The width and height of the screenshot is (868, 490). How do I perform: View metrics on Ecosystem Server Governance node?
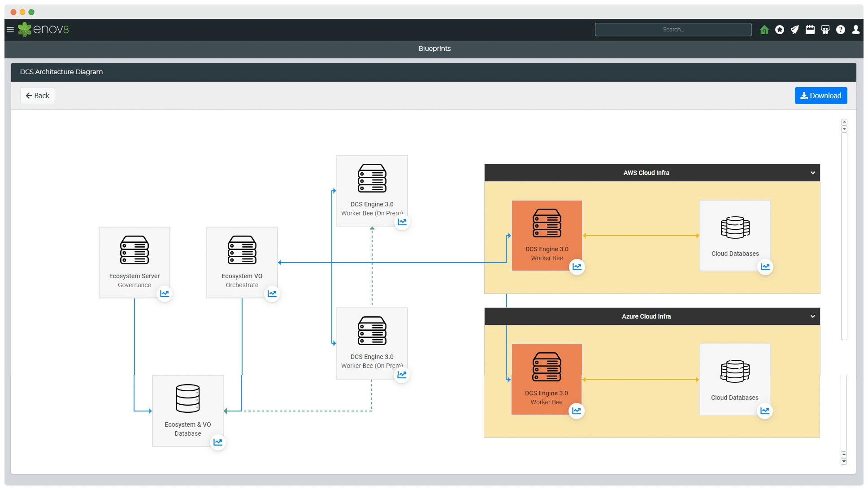tap(165, 294)
